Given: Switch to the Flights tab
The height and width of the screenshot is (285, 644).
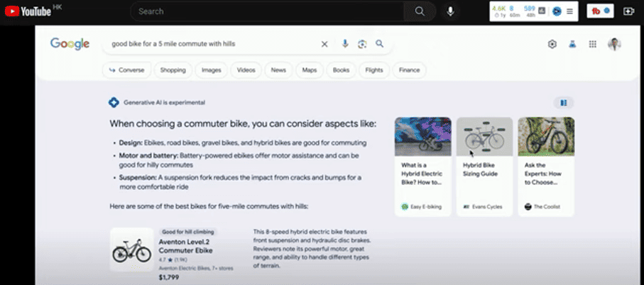Looking at the screenshot, I should pyautogui.click(x=373, y=70).
